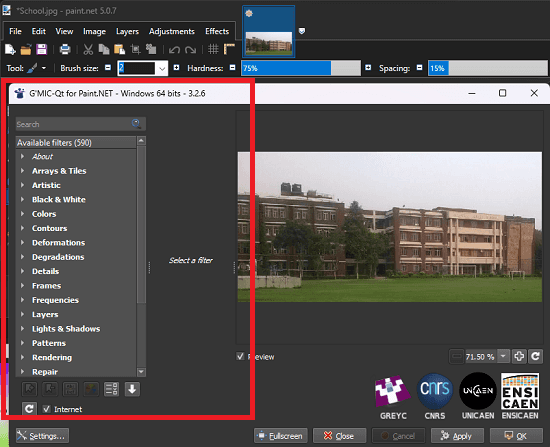Viewport: 550px width, 447px height.
Task: Click the Print icon in toolbar
Action: pos(65,49)
